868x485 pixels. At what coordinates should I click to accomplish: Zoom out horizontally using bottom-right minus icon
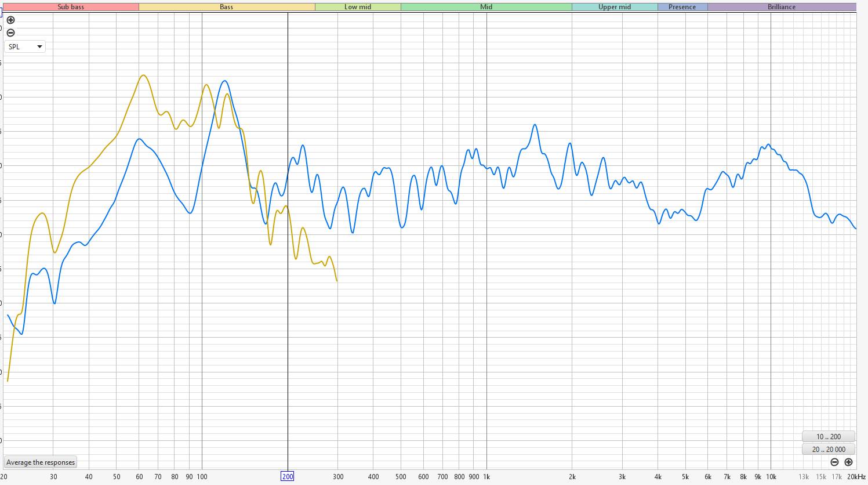[x=834, y=462]
